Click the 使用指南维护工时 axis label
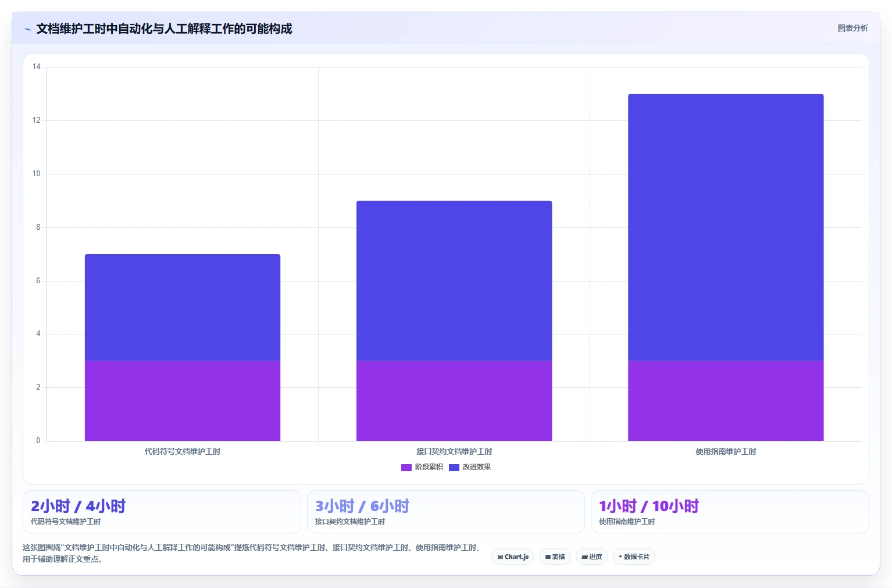Screen dimensions: 892x588 726,451
